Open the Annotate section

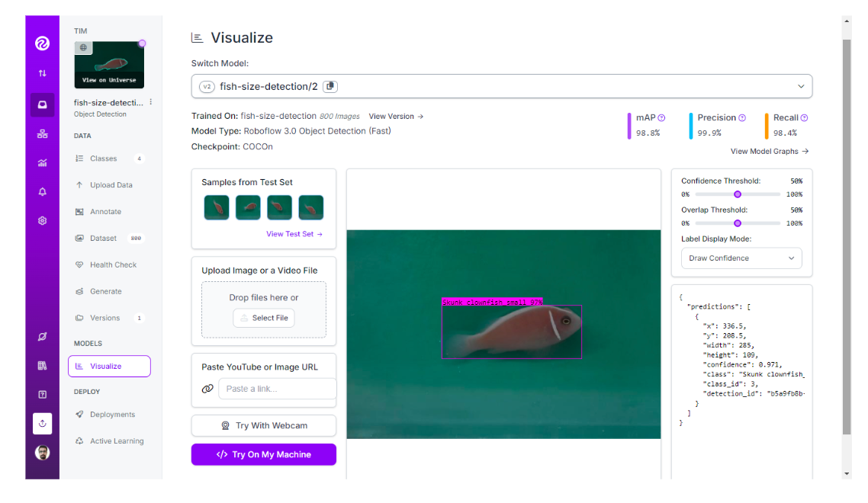coord(105,212)
